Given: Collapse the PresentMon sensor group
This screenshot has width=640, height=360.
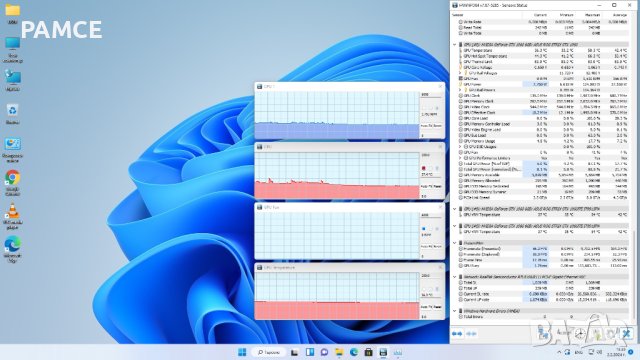Looking at the screenshot, I should [455, 243].
